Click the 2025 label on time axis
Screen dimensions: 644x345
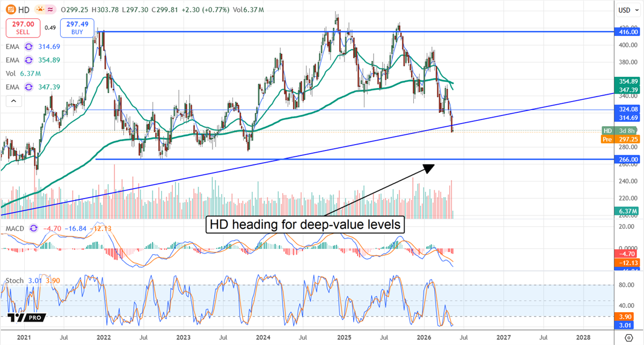click(x=343, y=337)
